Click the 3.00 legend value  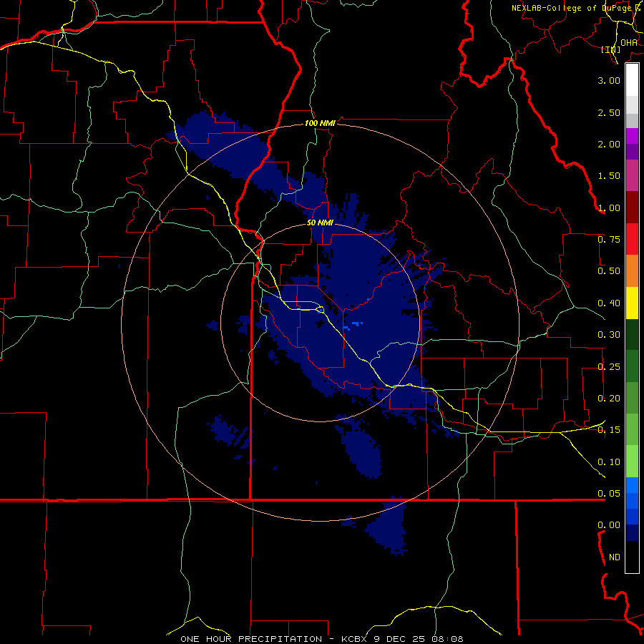tap(609, 80)
